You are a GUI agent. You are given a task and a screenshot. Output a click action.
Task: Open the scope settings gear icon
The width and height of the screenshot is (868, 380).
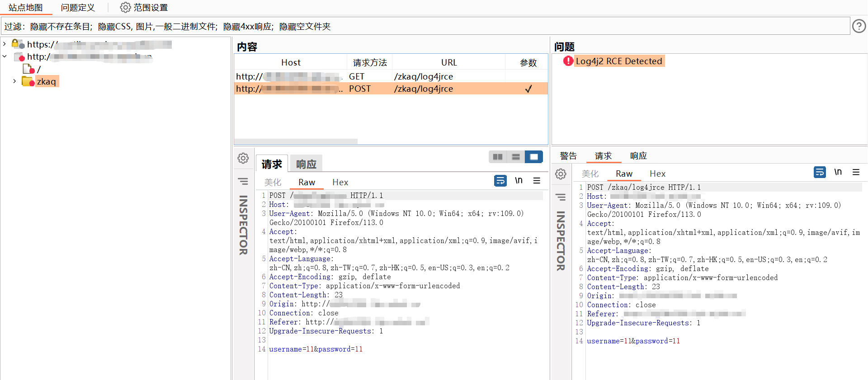point(125,7)
